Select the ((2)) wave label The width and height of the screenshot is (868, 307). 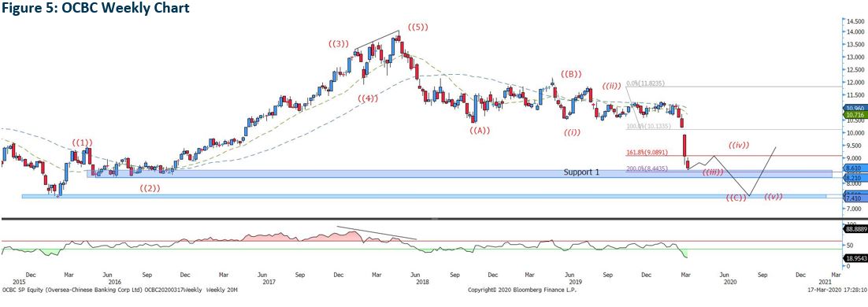[x=150, y=188]
